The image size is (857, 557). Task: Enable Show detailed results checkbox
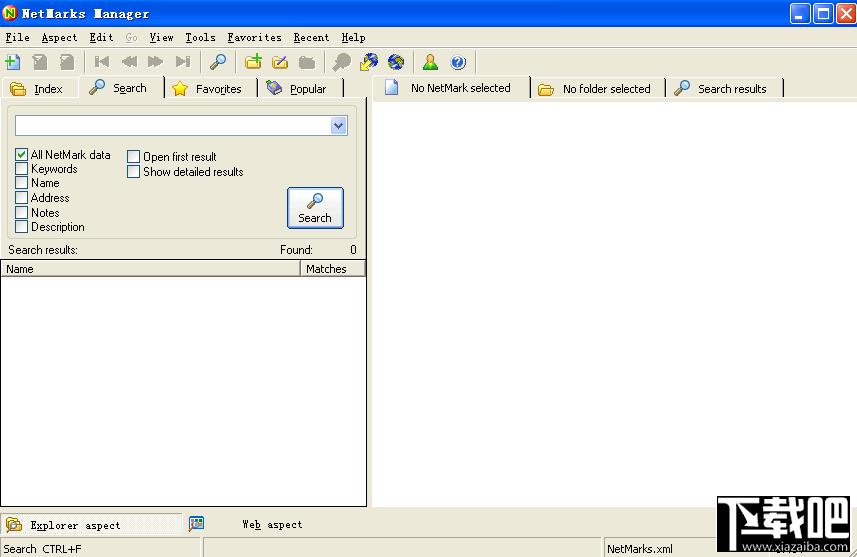coord(133,172)
